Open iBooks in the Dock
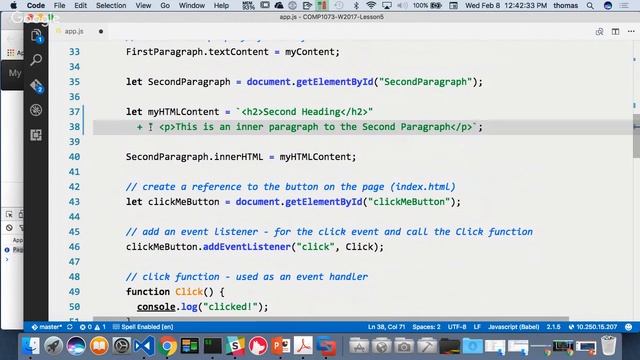Screen dimensions: 640x360 point(99,346)
